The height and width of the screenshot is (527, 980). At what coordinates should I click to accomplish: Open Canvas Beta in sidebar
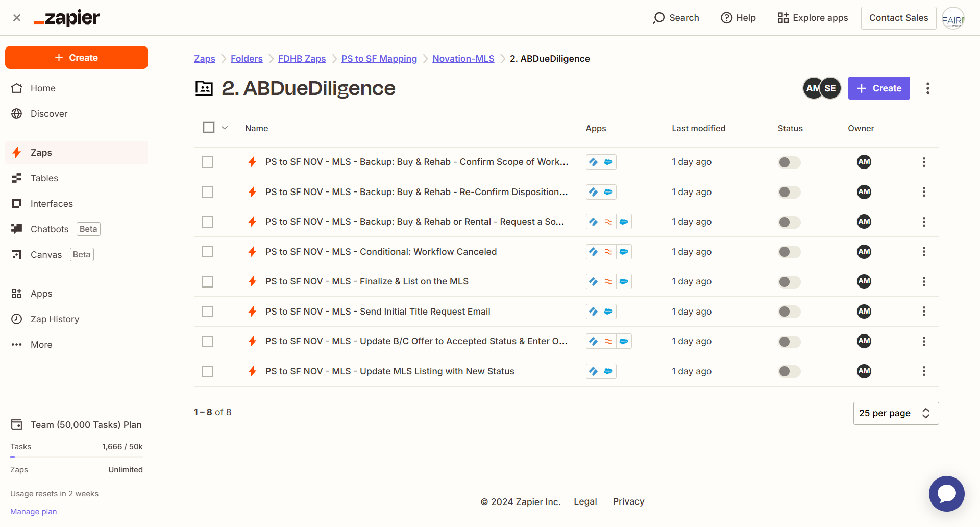click(x=77, y=255)
